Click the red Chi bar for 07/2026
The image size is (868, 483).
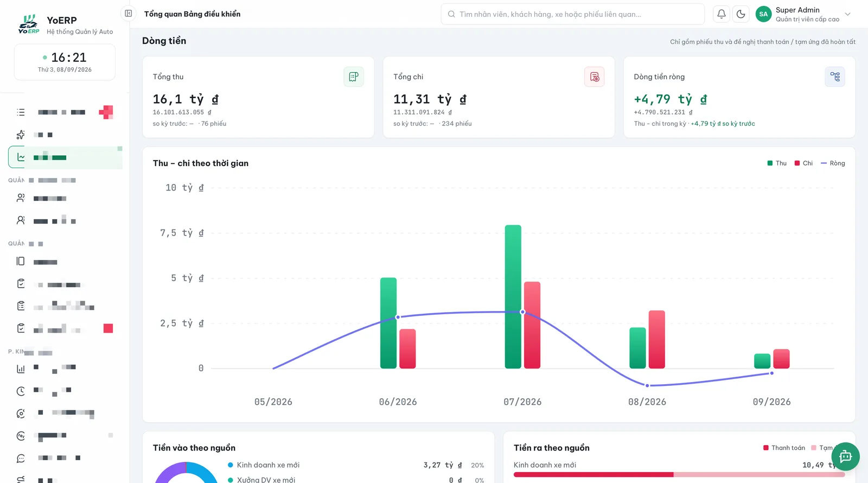532,325
